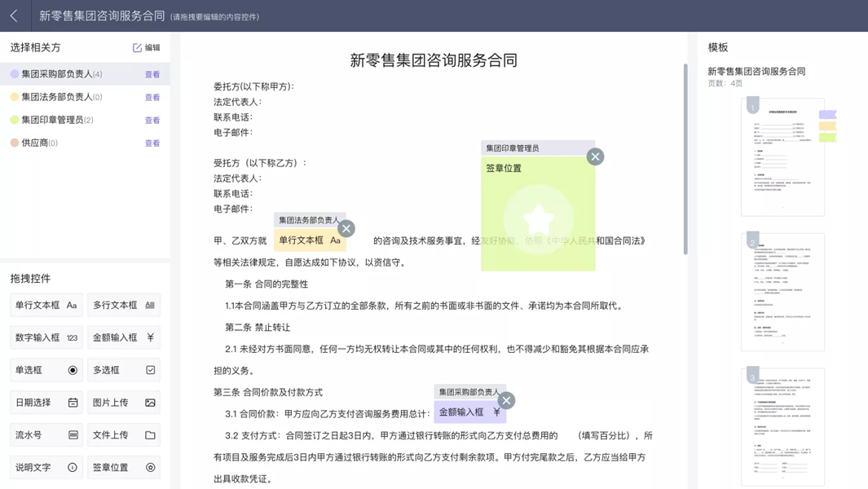Remove the 单行文本框 control in document
This screenshot has width=868, height=489.
(346, 228)
